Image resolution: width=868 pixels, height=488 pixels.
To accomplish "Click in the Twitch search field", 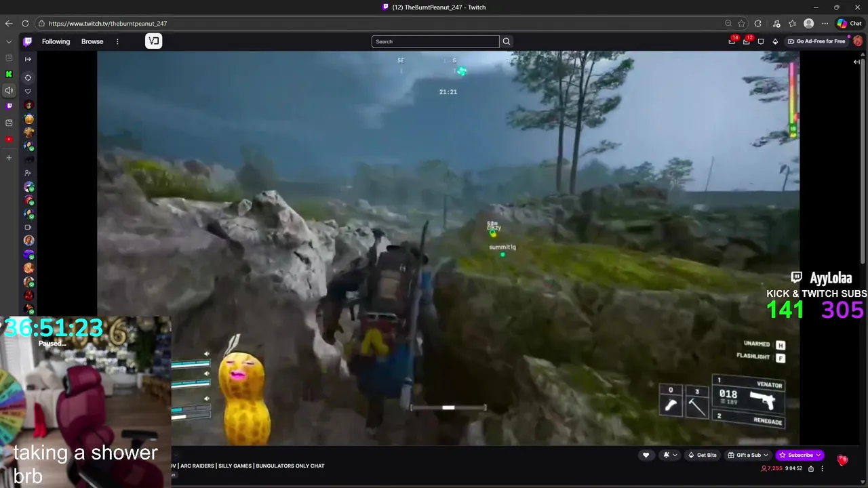I will (x=435, y=41).
